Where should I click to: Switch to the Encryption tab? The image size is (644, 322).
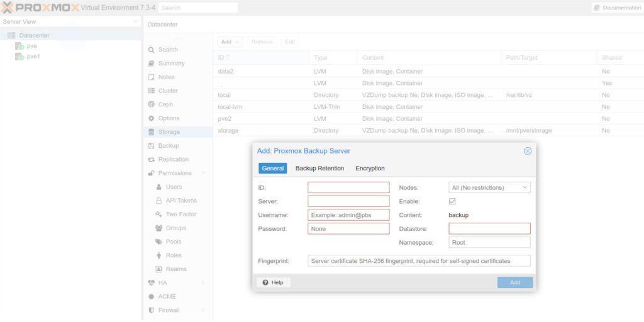pos(370,169)
